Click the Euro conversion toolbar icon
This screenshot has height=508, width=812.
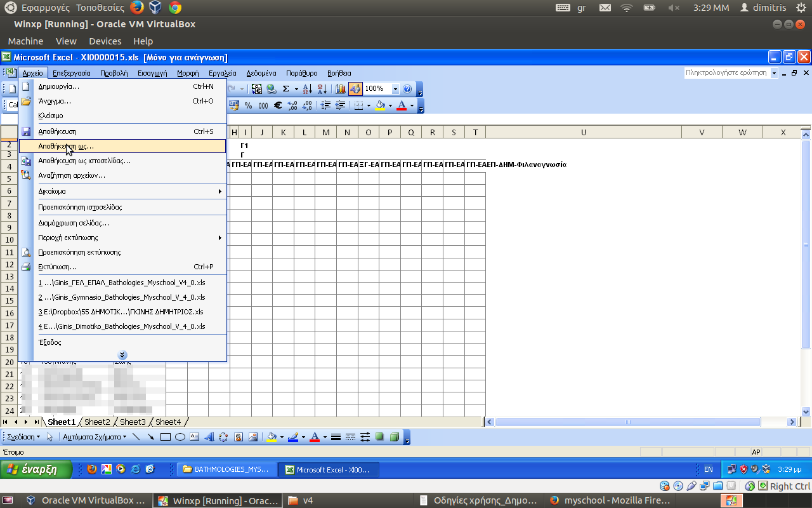(257, 89)
